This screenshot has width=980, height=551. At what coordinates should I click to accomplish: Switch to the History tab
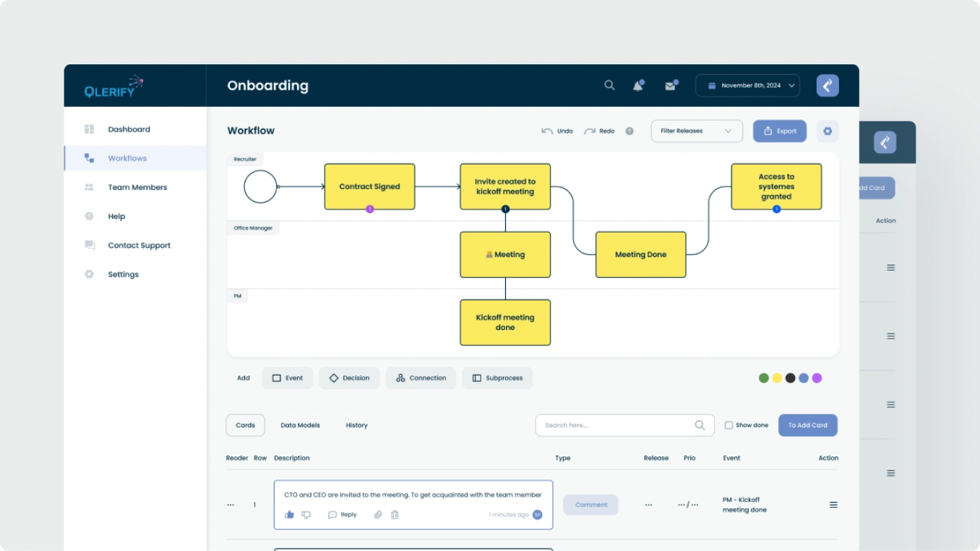click(356, 425)
